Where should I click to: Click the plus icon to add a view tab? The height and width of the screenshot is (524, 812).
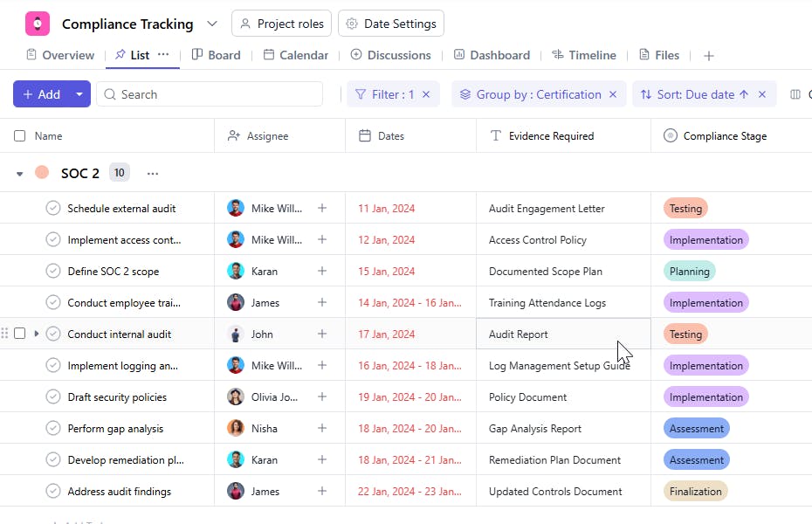tap(709, 56)
